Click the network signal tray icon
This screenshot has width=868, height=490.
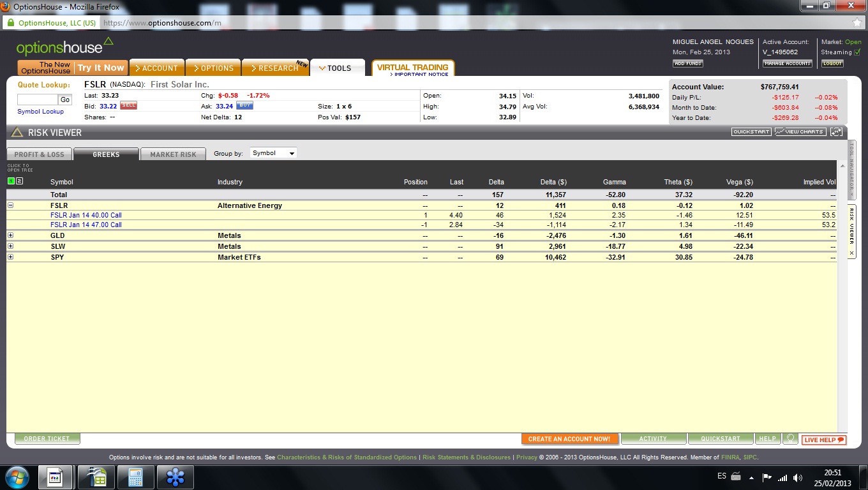point(782,477)
